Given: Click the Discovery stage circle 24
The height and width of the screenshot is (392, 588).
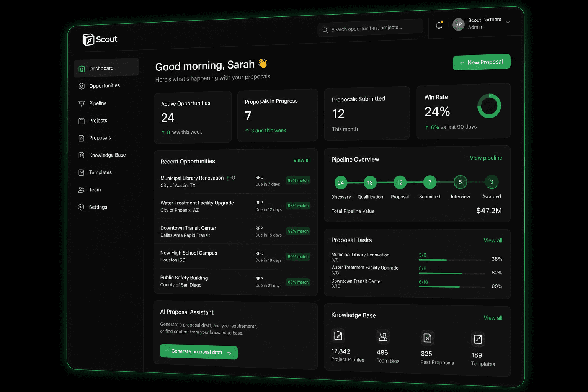Looking at the screenshot, I should point(341,183).
